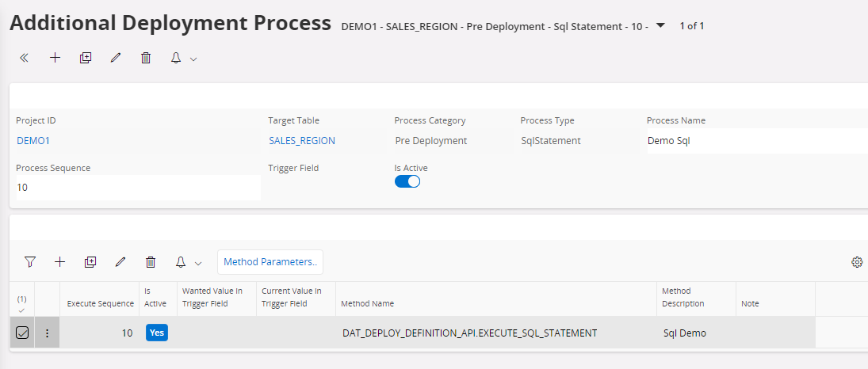Delete the selected row with the list trash icon
The width and height of the screenshot is (868, 369).
(151, 262)
